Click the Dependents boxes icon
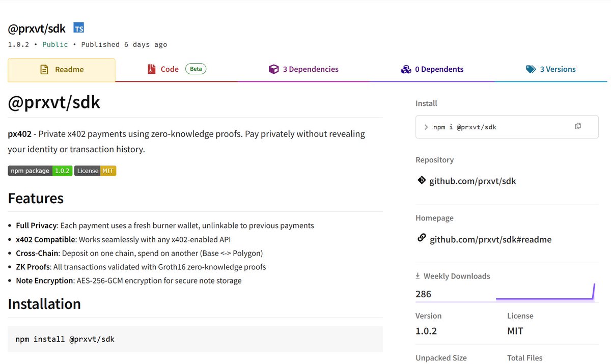 [x=406, y=69]
